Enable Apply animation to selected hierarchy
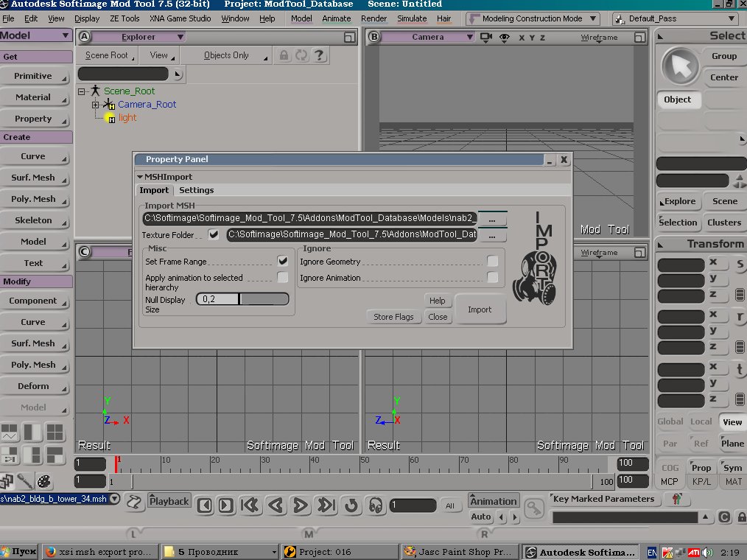Image resolution: width=747 pixels, height=560 pixels. (282, 277)
